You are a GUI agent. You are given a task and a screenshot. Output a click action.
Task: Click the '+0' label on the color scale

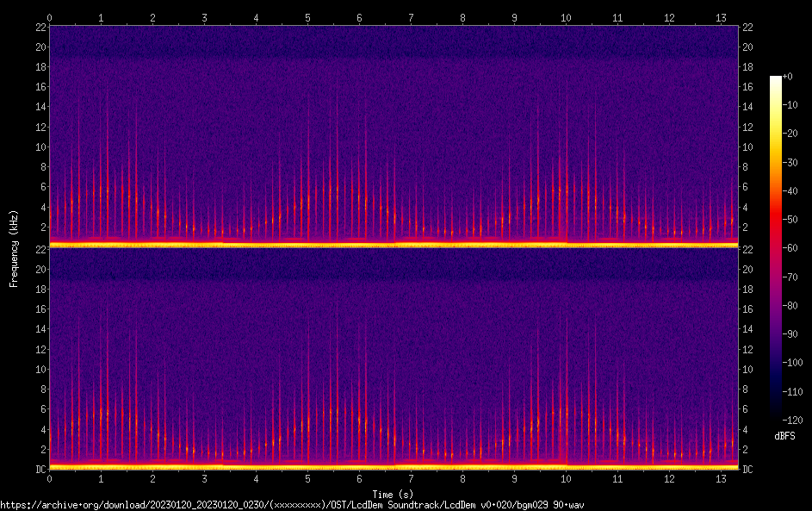point(788,77)
